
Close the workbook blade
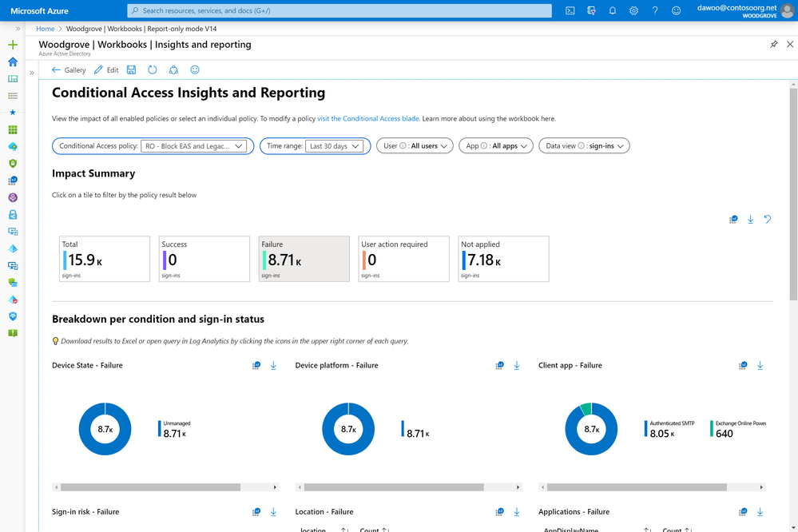coord(790,44)
